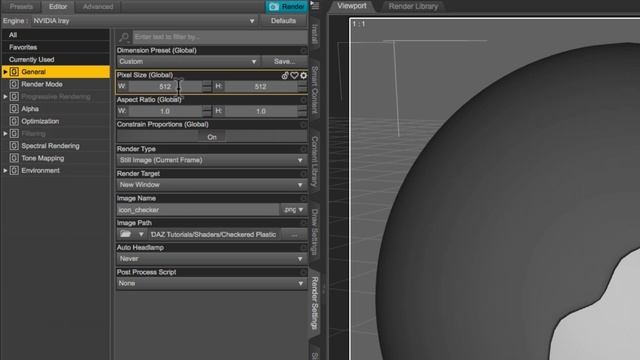Image resolution: width=640 pixels, height=360 pixels.
Task: Click the Image Path text field
Action: coord(214,235)
